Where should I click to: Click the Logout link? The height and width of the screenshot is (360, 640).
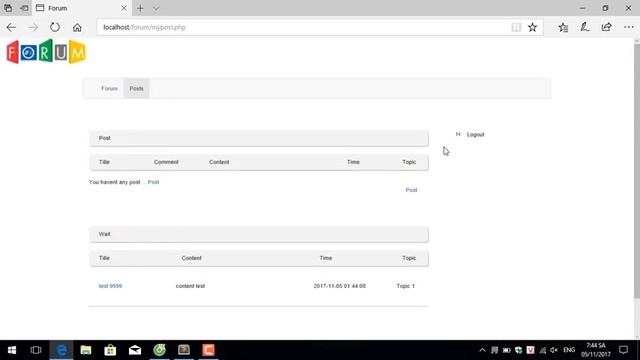coord(476,135)
